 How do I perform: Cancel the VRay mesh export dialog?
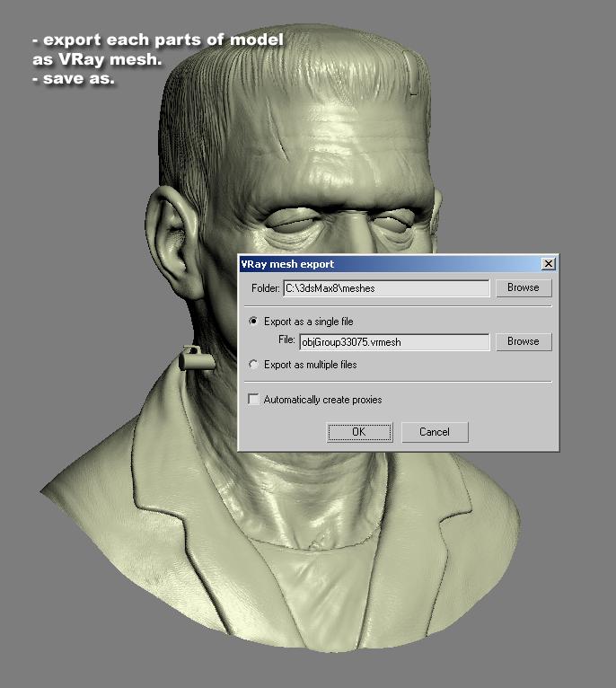(x=435, y=432)
